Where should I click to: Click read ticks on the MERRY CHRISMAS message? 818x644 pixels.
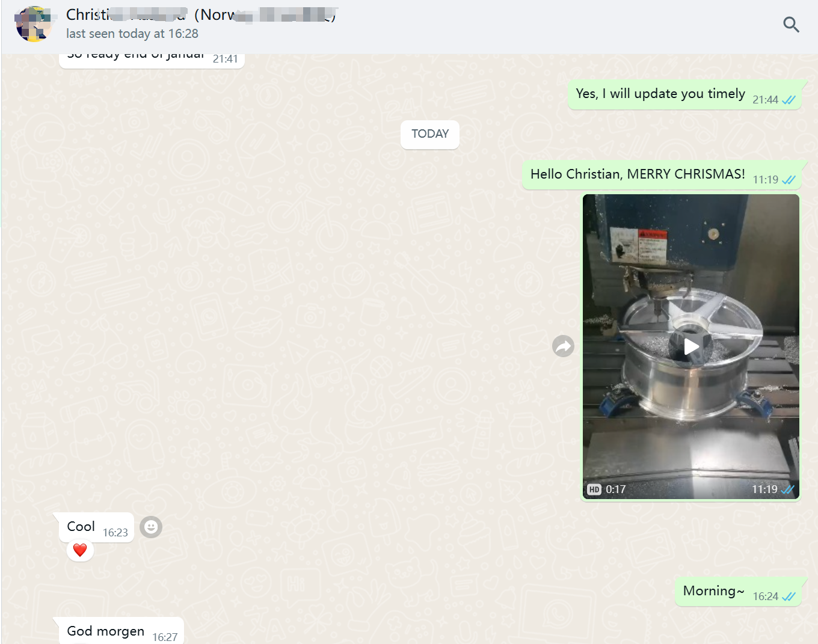click(789, 180)
